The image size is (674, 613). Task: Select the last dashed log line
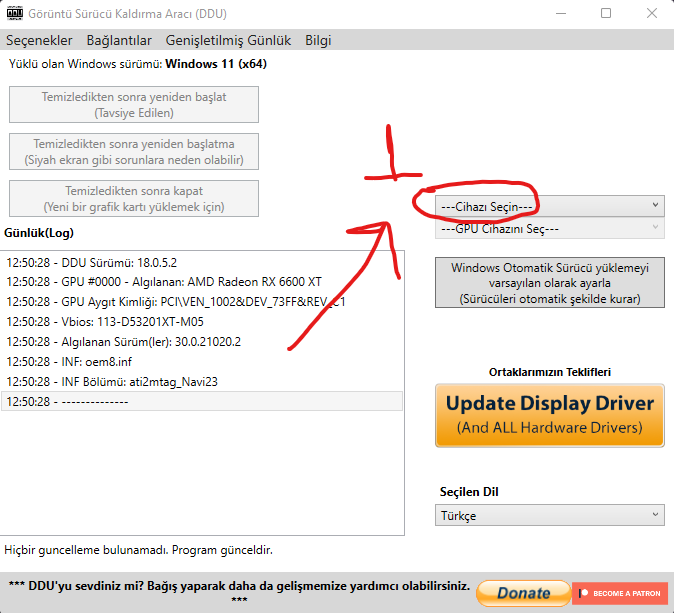(202, 402)
